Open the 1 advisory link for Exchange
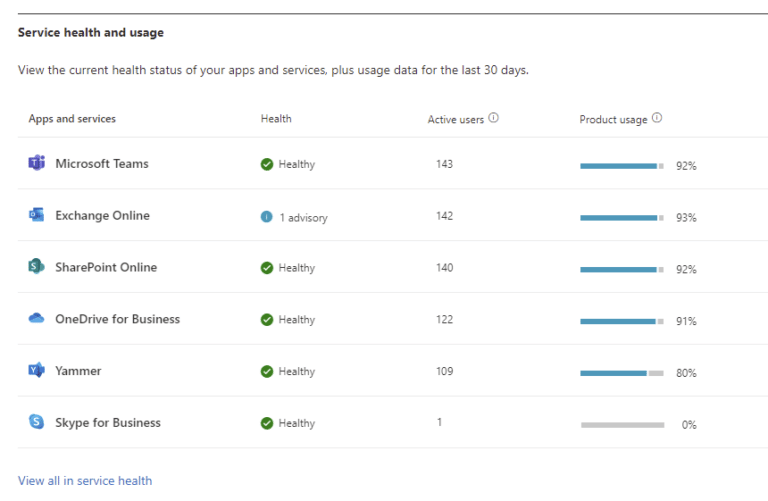 click(x=303, y=217)
